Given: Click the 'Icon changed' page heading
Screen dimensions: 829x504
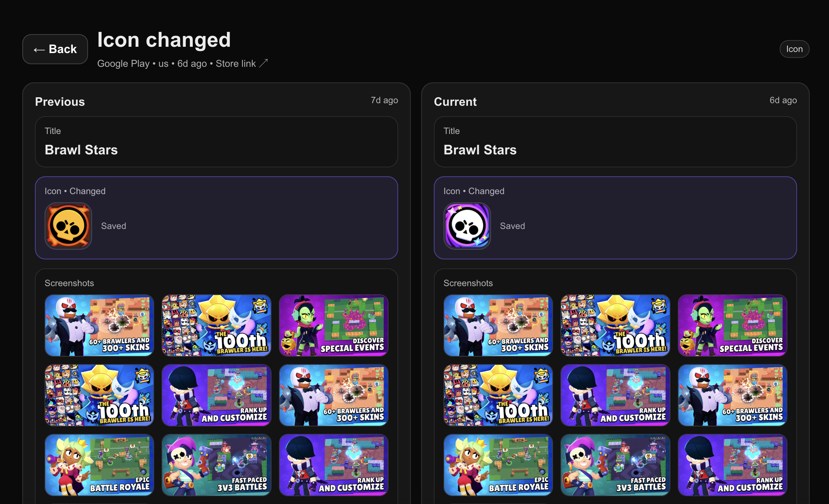Looking at the screenshot, I should tap(164, 40).
